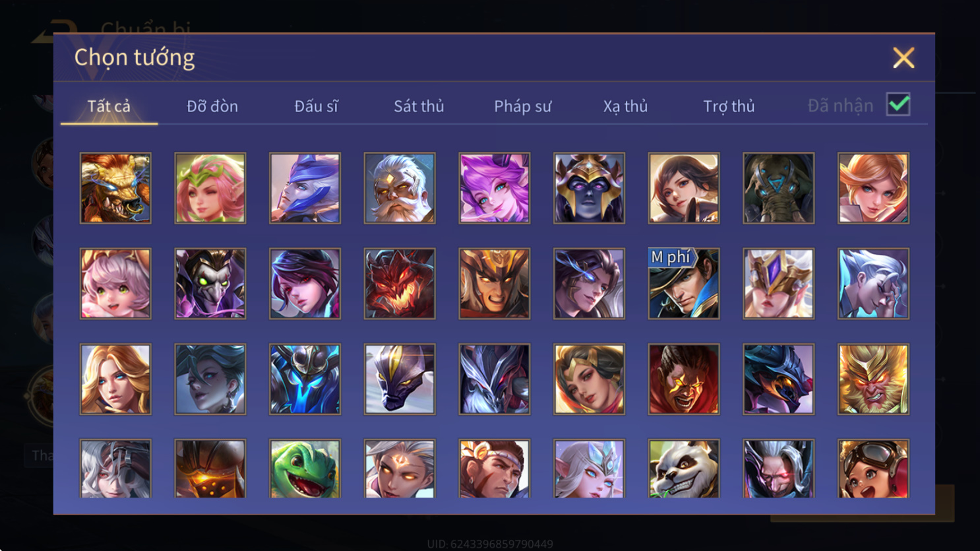
Task: Select the white-bearded old man hero
Action: pyautogui.click(x=400, y=188)
